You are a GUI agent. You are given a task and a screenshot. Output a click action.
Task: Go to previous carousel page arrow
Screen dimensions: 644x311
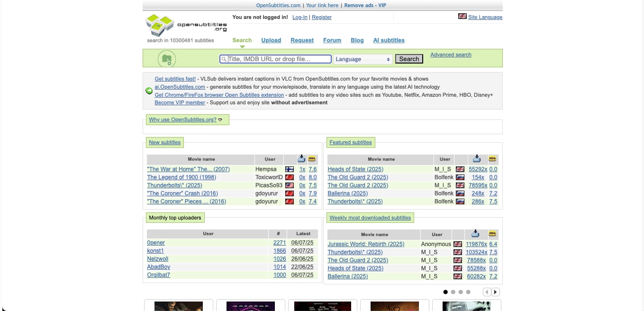pos(487,292)
